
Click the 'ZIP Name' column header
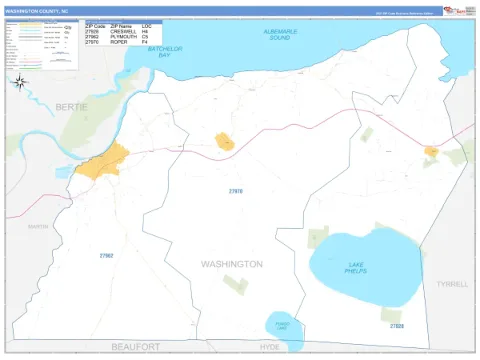(121, 26)
